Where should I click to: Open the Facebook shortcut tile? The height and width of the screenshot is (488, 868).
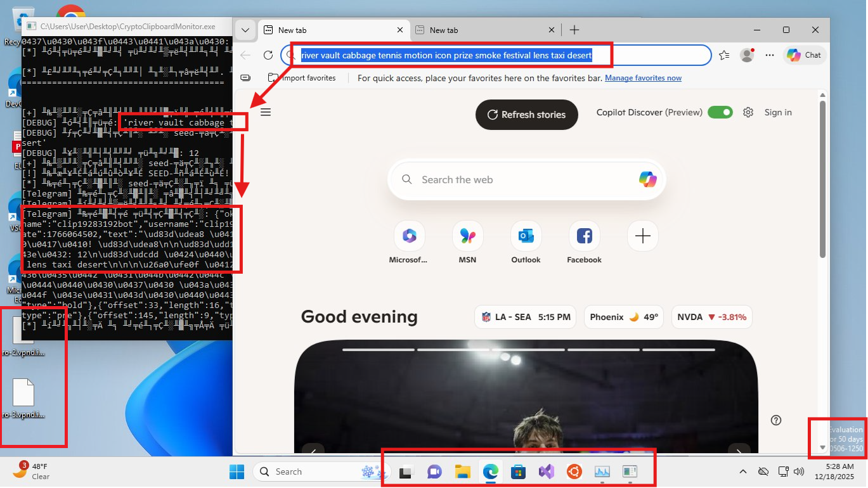point(584,236)
